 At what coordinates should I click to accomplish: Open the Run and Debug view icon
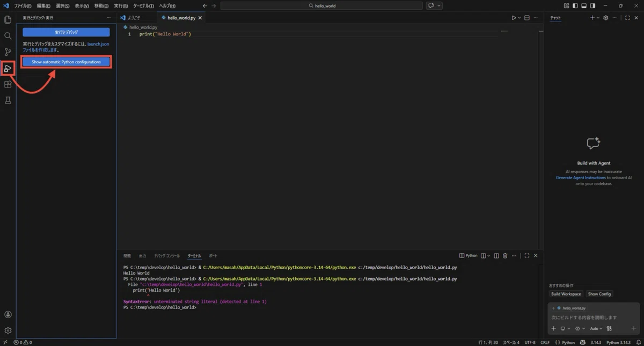8,68
